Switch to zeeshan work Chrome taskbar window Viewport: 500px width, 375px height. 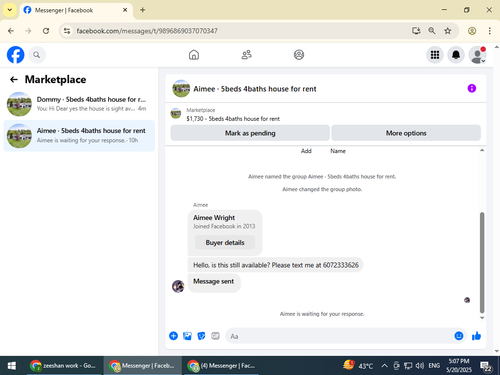pos(64,366)
